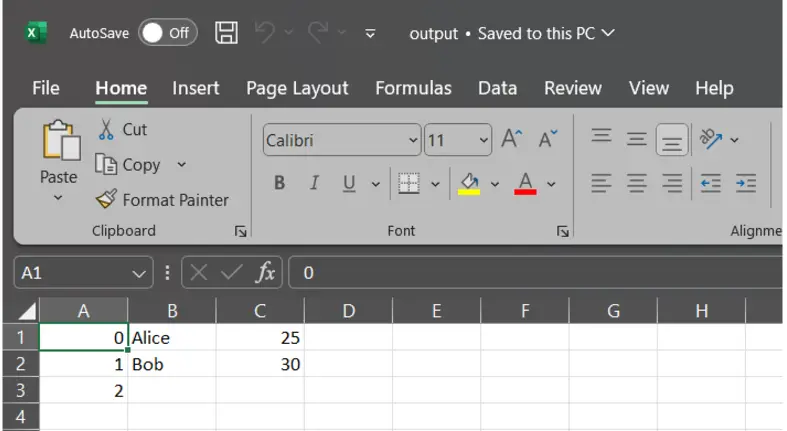Apply the yellow Fill Color
The width and height of the screenshot is (787, 431).
click(469, 184)
